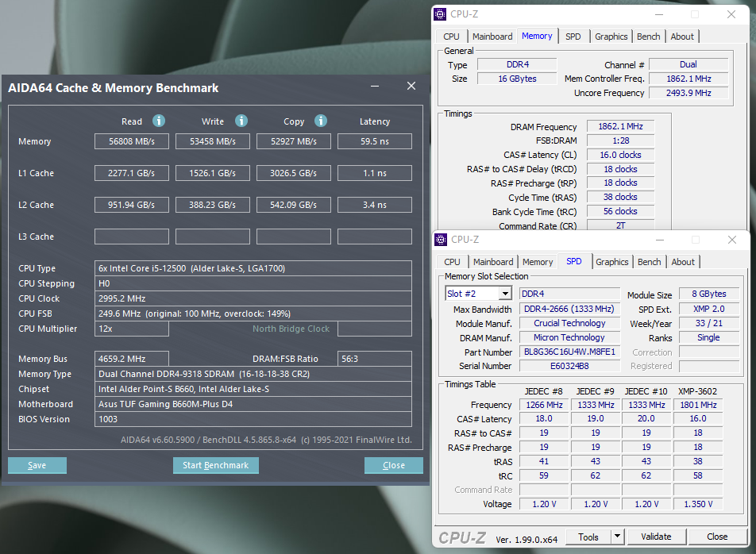Switch to Graphics tab in lower CPU-Z window
Screen dimensions: 756x554
[611, 262]
